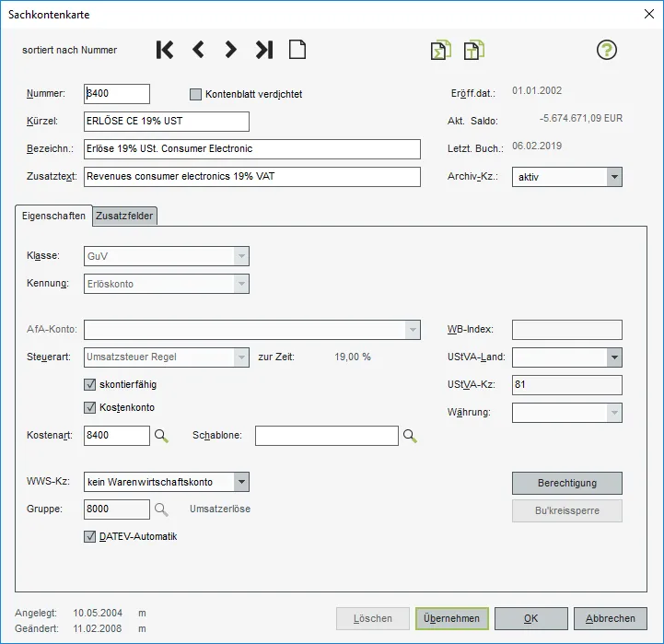
Task: Toggle the DATEV-Automatik checkbox
Action: pos(89,537)
